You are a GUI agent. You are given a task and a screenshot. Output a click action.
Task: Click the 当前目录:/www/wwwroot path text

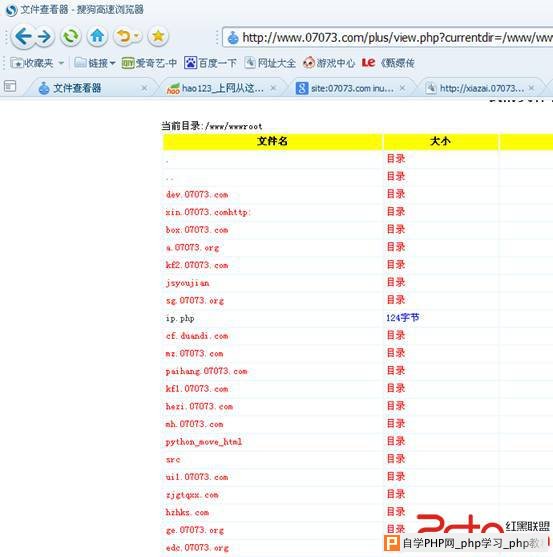tap(212, 126)
